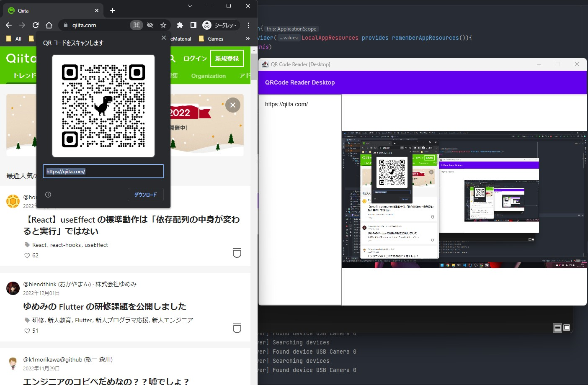Close the QR コードをスキャンします popup
Screen dimensions: 588x385
coord(164,38)
